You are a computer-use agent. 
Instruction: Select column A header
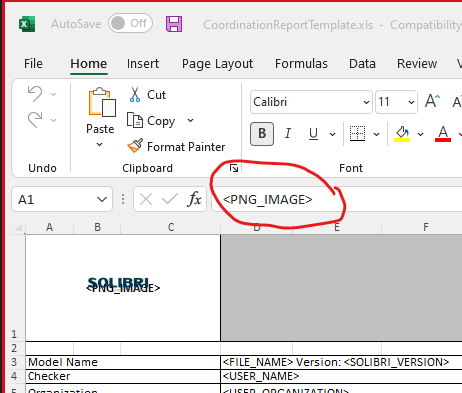click(x=49, y=227)
